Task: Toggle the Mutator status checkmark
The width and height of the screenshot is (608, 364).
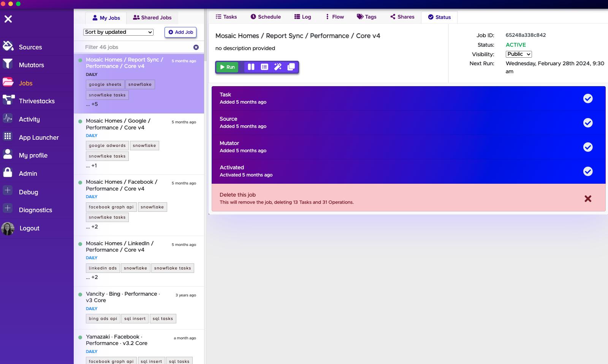Action: coord(587,147)
